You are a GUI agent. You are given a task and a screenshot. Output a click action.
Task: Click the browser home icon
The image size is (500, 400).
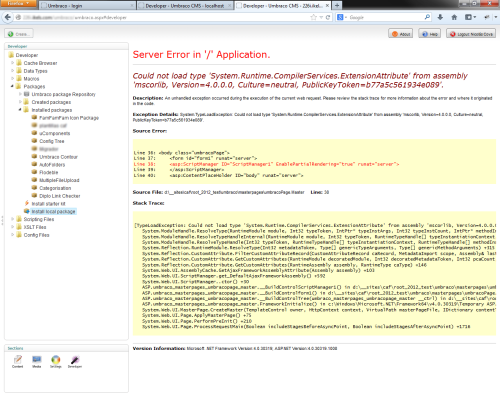454,17
